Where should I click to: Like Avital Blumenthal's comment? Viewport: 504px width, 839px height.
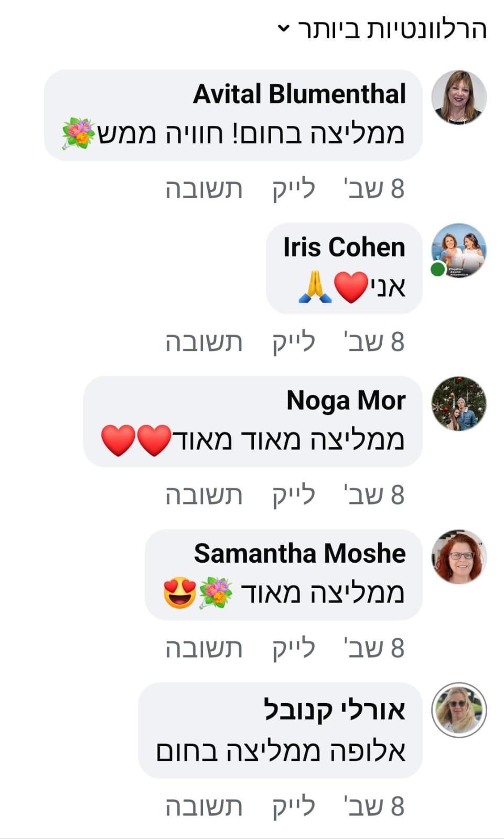click(294, 189)
